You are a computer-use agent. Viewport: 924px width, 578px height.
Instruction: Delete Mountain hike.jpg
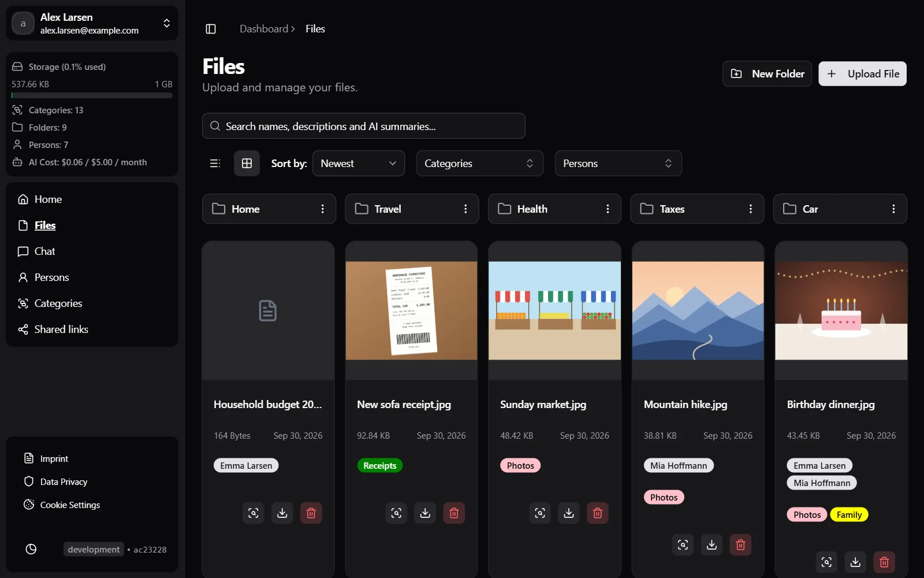741,544
